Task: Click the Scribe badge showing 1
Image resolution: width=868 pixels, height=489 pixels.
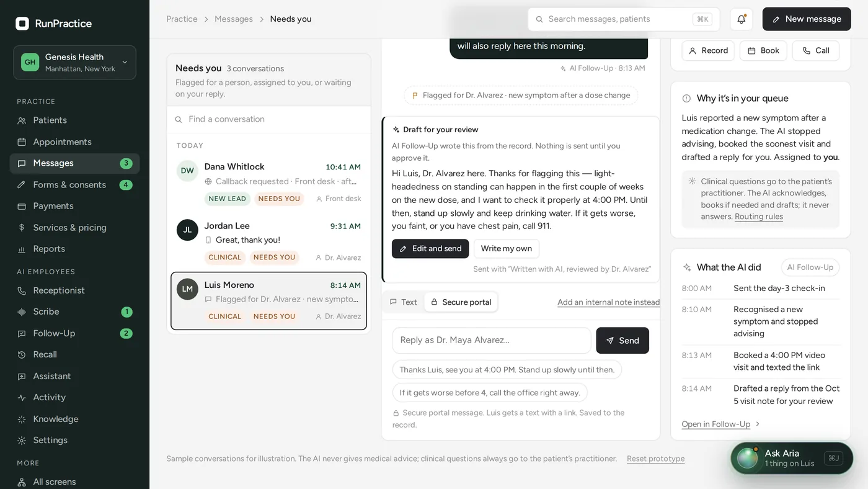Action: click(x=126, y=312)
